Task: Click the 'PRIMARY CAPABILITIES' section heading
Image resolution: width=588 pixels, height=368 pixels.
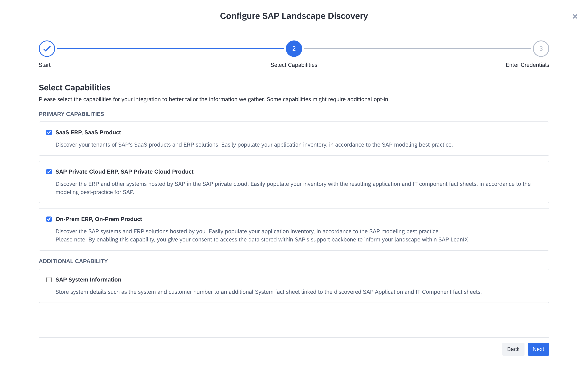Action: [71, 114]
